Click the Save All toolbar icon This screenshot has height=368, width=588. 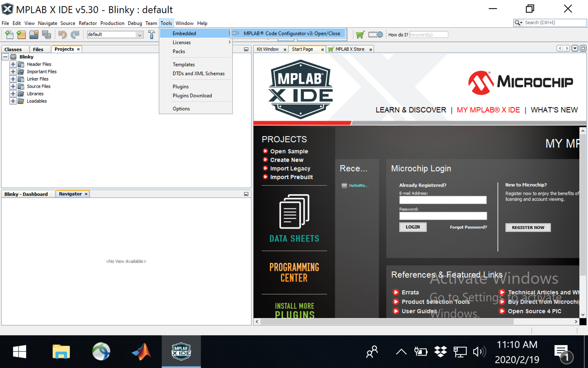47,34
